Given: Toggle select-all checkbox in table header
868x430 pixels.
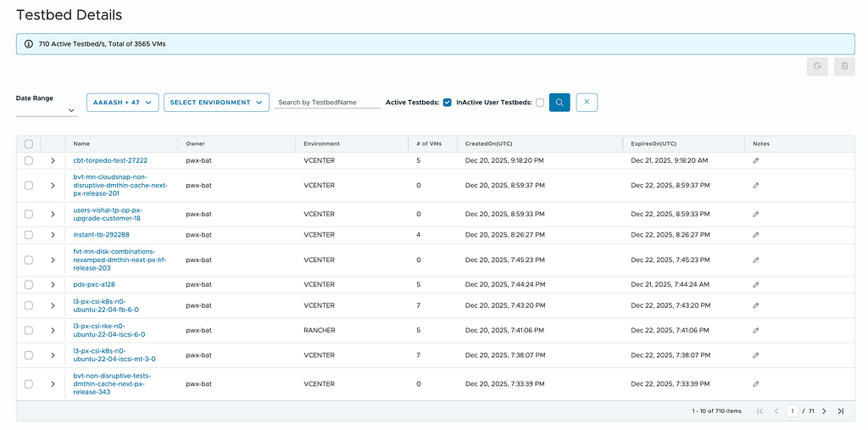Looking at the screenshot, I should (29, 144).
